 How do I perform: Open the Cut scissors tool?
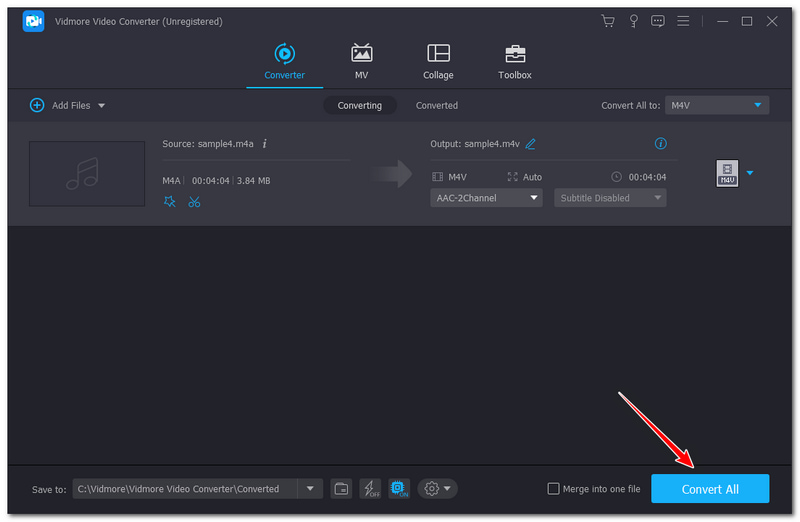tap(194, 202)
